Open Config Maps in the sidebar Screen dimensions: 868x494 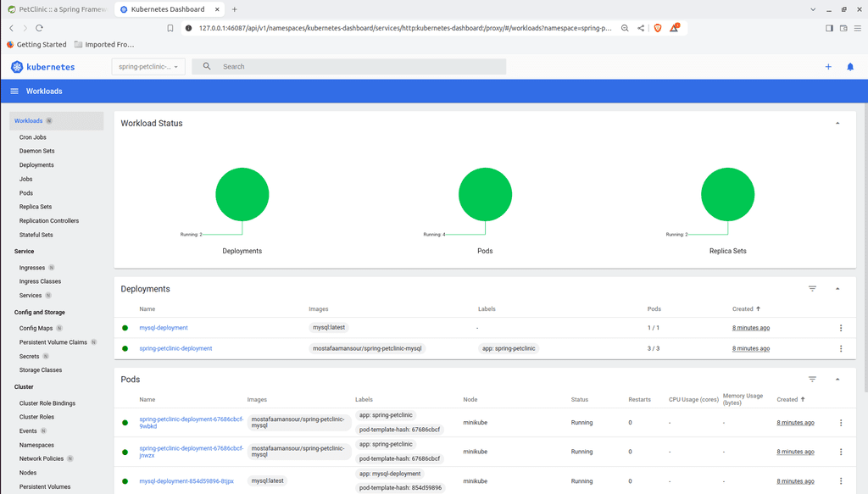36,329
